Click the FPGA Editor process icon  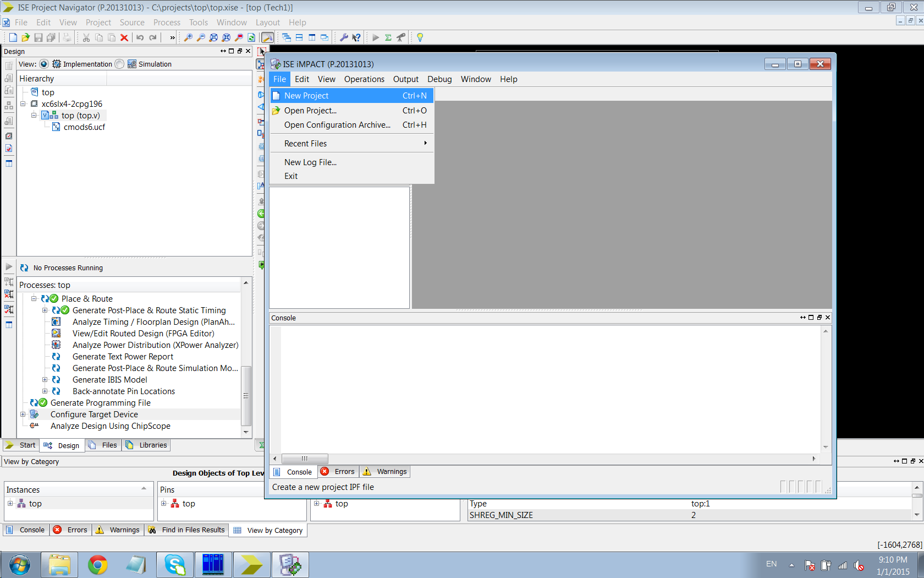tap(56, 333)
